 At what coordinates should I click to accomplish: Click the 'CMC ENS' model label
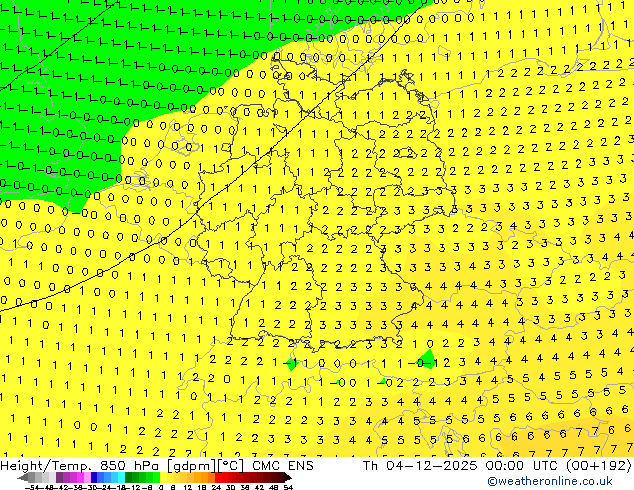point(283,465)
